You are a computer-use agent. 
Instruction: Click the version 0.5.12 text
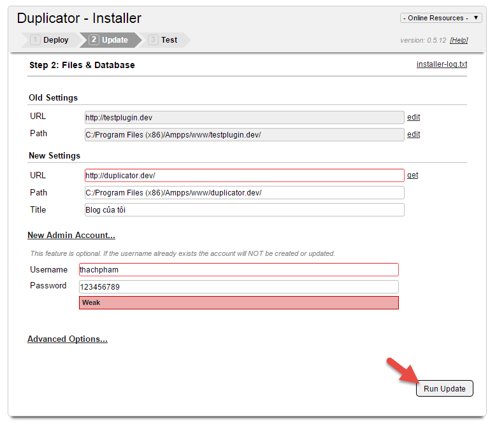(423, 41)
